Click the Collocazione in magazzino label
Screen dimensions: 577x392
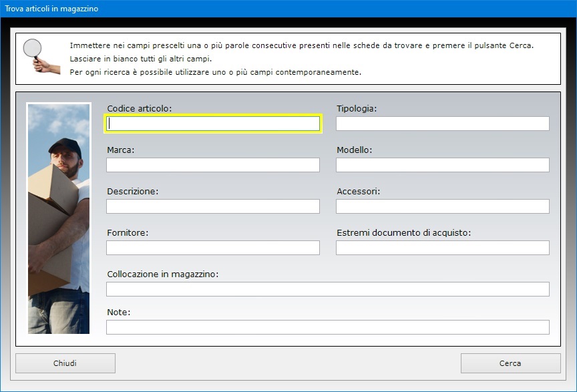[x=163, y=274]
